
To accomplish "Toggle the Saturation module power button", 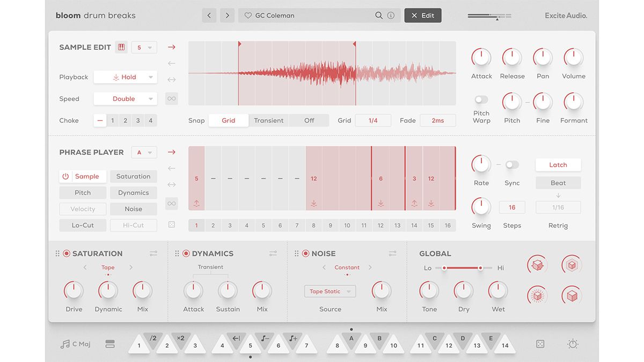I will [x=67, y=254].
